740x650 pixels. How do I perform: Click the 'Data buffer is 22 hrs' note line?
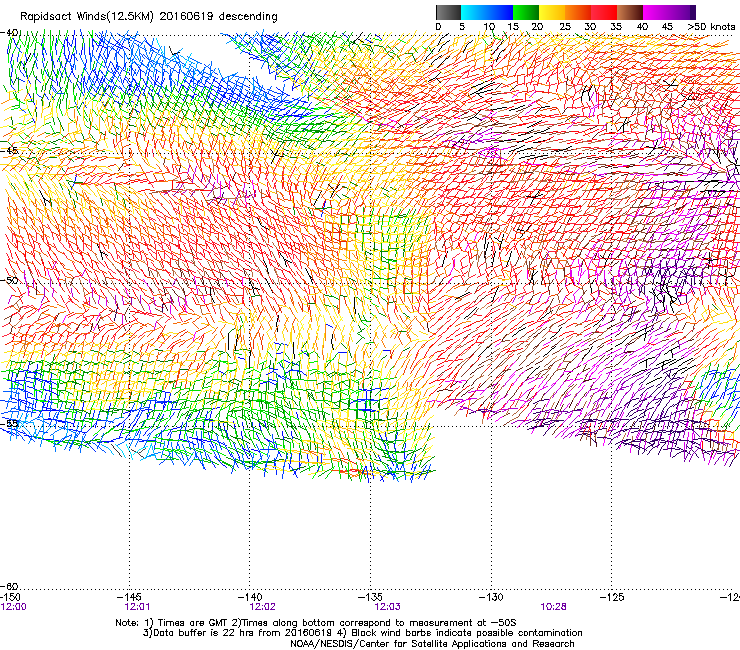coord(362,633)
